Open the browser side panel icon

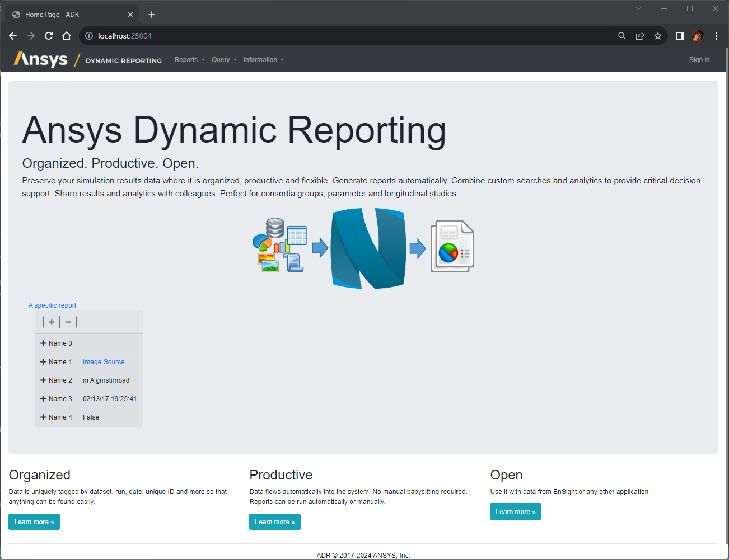(680, 36)
